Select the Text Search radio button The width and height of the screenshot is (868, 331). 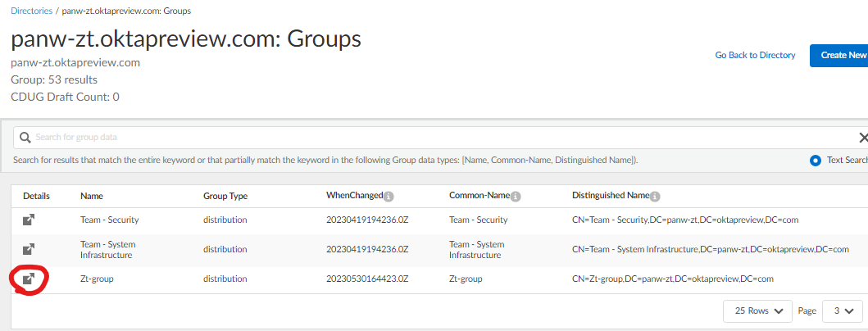pyautogui.click(x=815, y=161)
